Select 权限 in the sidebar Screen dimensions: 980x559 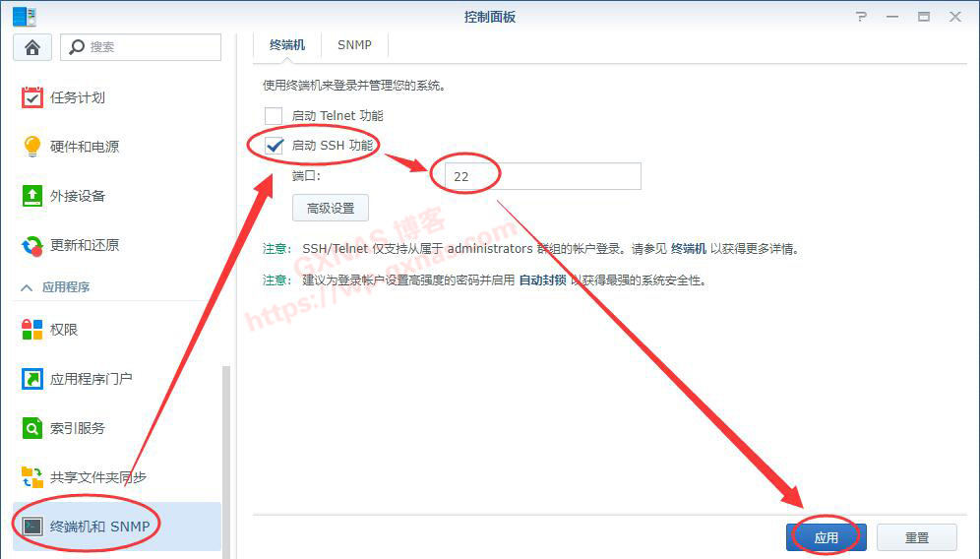point(64,330)
